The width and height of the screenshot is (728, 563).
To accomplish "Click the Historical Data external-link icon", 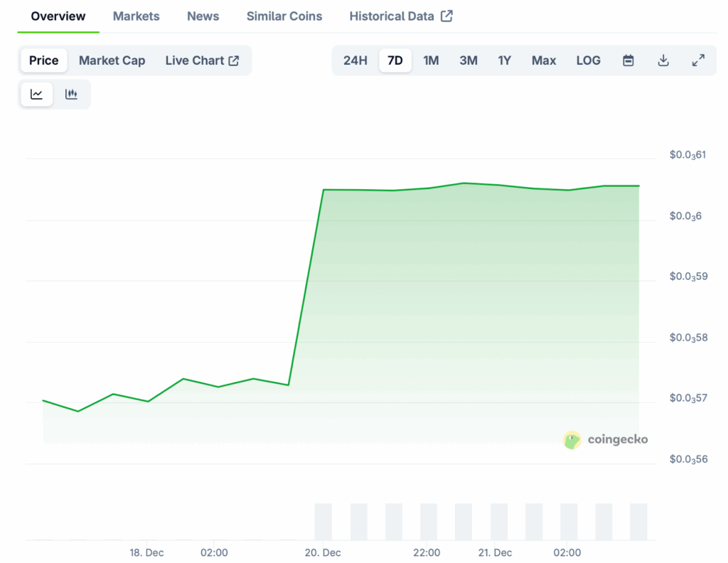I will [x=448, y=15].
